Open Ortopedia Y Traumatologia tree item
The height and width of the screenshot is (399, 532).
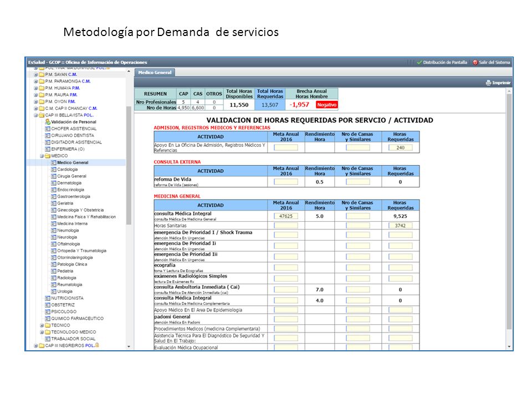82,250
